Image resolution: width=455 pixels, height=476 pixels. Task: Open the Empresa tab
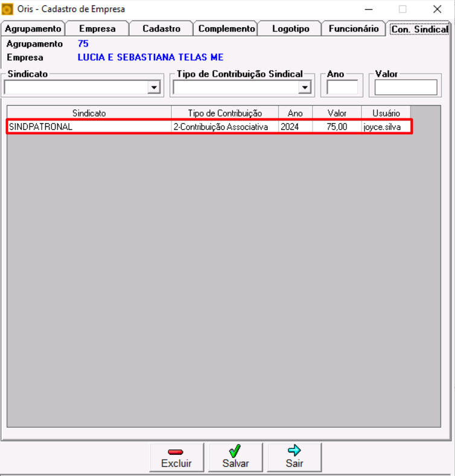97,28
